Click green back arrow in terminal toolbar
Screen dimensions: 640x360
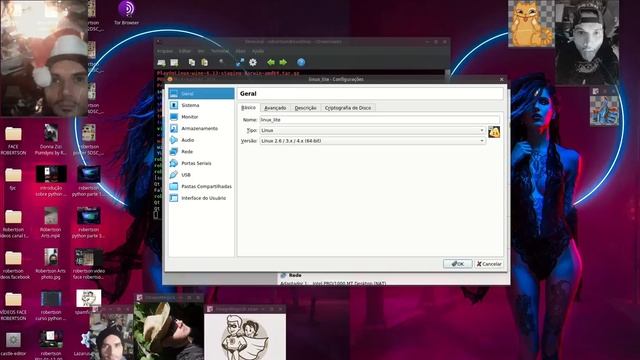pyautogui.click(x=271, y=62)
